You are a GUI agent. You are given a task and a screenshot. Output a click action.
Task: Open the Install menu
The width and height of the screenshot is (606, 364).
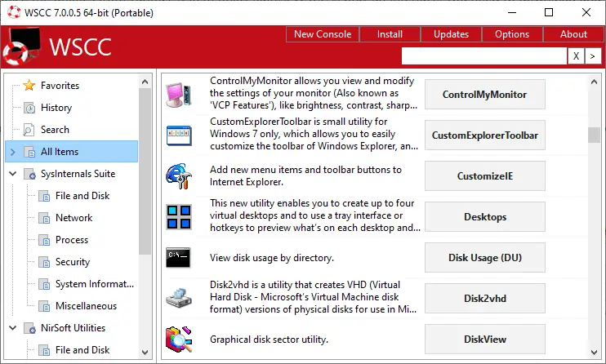click(x=390, y=34)
